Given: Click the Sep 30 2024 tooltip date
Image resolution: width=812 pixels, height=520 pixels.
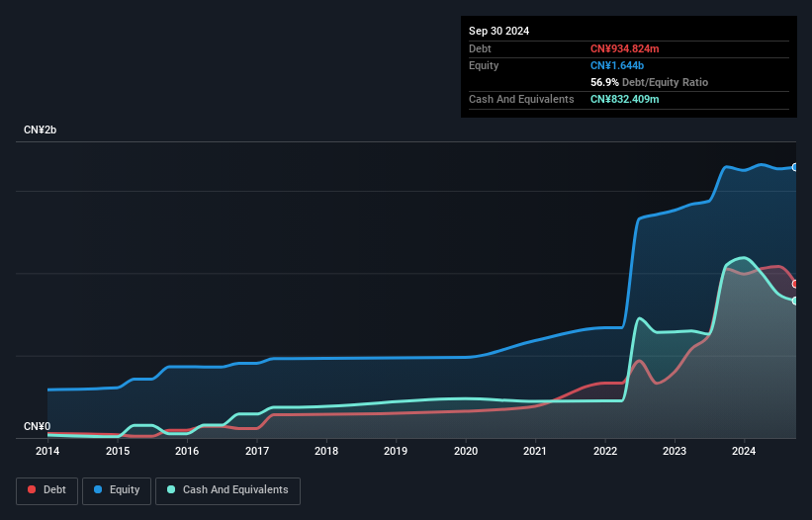Looking at the screenshot, I should 498,31.
